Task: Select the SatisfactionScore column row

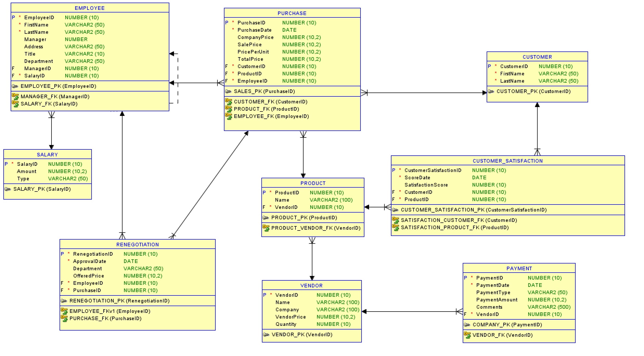Action: [x=426, y=185]
